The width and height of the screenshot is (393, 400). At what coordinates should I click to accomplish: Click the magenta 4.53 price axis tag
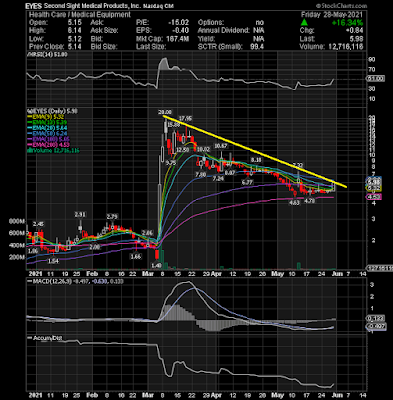click(375, 197)
